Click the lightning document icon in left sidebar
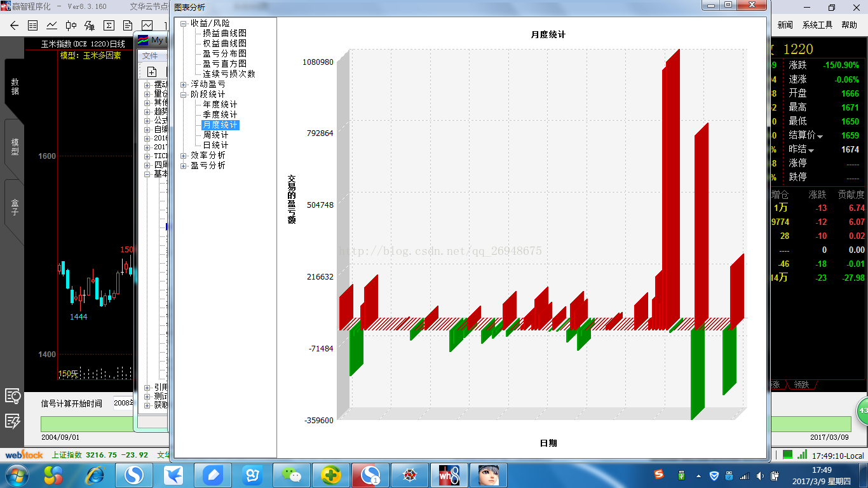Screen dimensions: 868x488 point(13,421)
